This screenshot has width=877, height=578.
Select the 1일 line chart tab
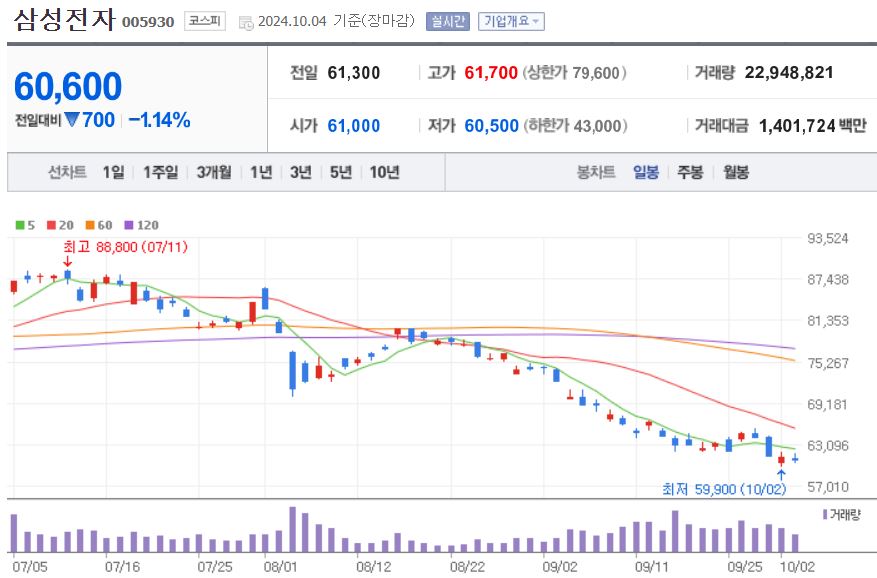114,172
